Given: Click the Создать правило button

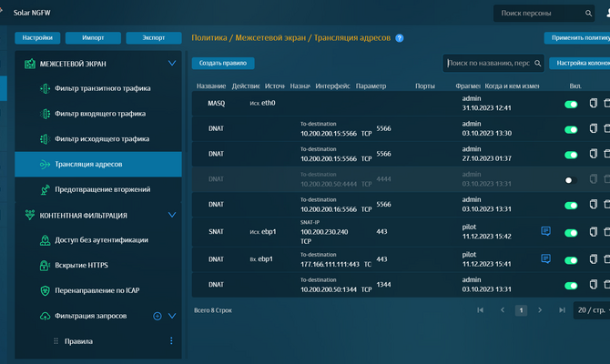Looking at the screenshot, I should [223, 64].
